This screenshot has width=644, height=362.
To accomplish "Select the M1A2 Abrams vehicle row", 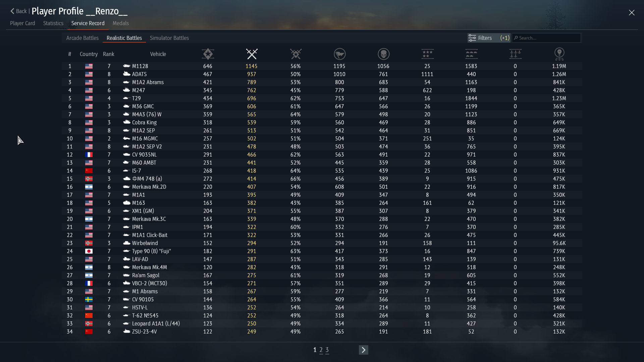I will (x=148, y=82).
